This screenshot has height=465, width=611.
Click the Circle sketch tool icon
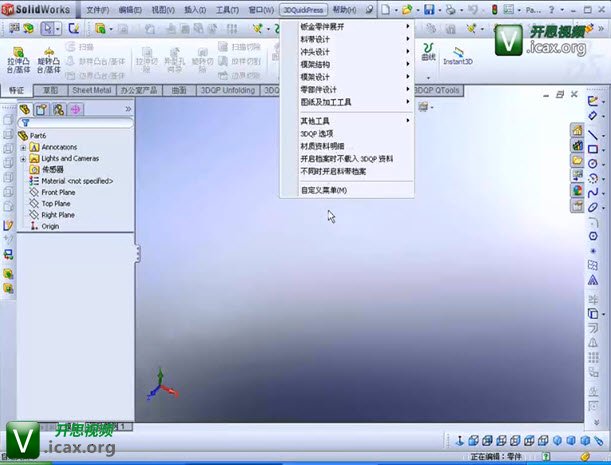tap(592, 164)
